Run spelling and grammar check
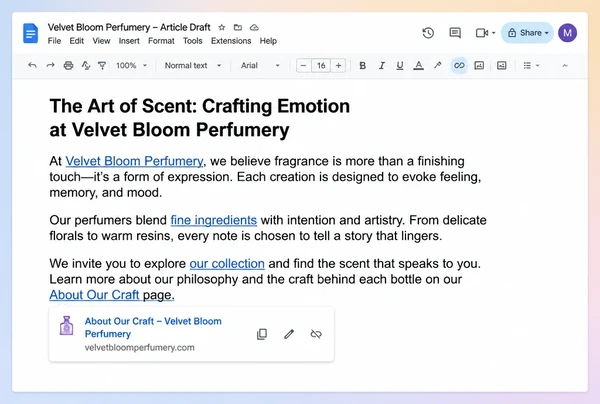 [x=86, y=65]
